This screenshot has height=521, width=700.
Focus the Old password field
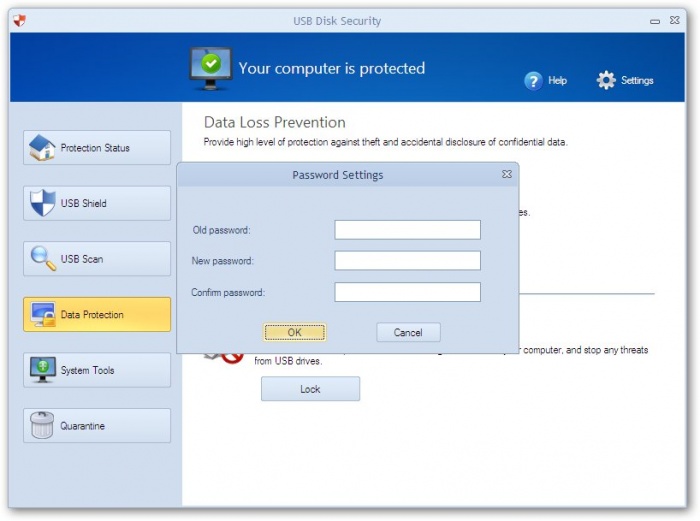[408, 230]
